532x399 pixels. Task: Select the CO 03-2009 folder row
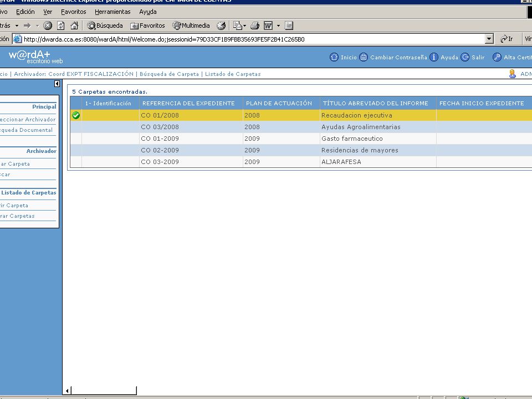click(x=301, y=162)
